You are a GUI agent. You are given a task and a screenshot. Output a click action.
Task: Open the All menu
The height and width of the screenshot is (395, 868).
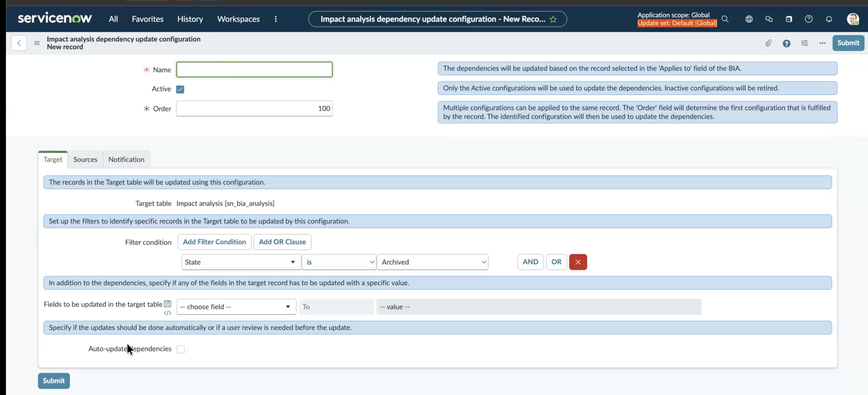(113, 19)
